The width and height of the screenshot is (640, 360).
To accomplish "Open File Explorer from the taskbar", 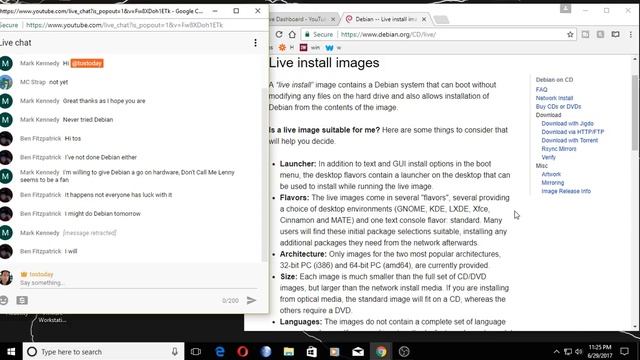I will tap(289, 351).
